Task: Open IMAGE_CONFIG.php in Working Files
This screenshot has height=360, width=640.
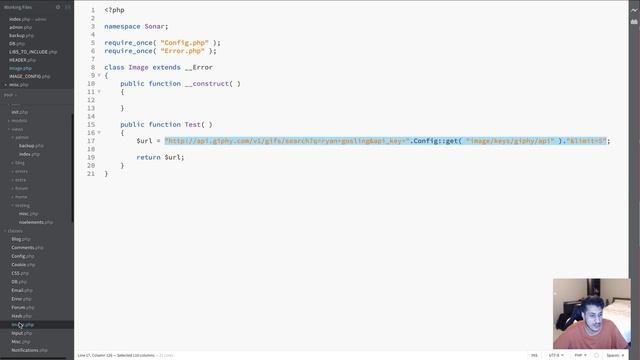Action: [x=30, y=76]
